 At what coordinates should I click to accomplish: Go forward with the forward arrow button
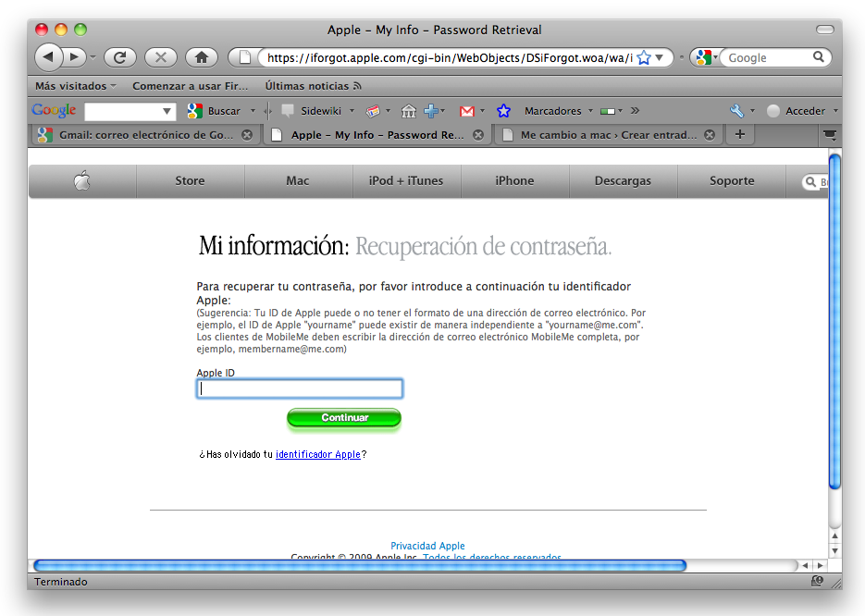(74, 56)
